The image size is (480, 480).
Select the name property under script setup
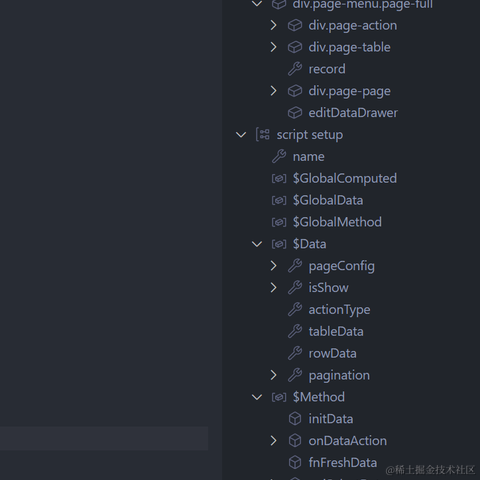point(308,157)
